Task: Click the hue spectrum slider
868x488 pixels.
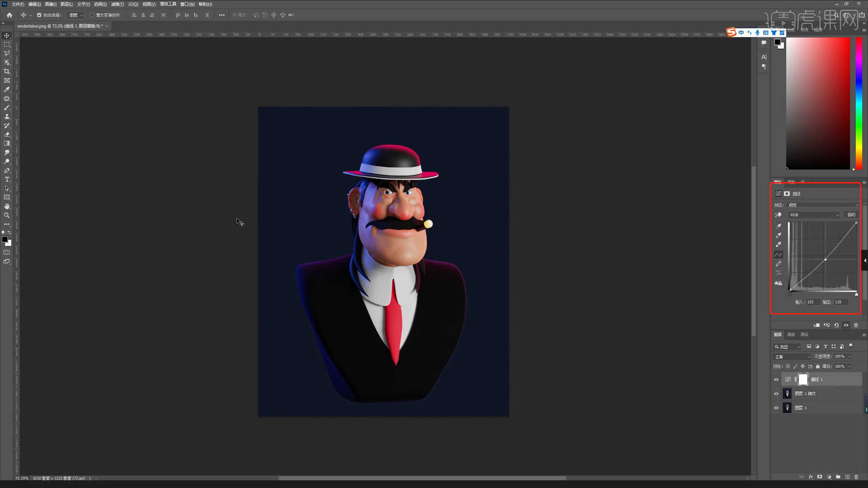Action: point(859,103)
